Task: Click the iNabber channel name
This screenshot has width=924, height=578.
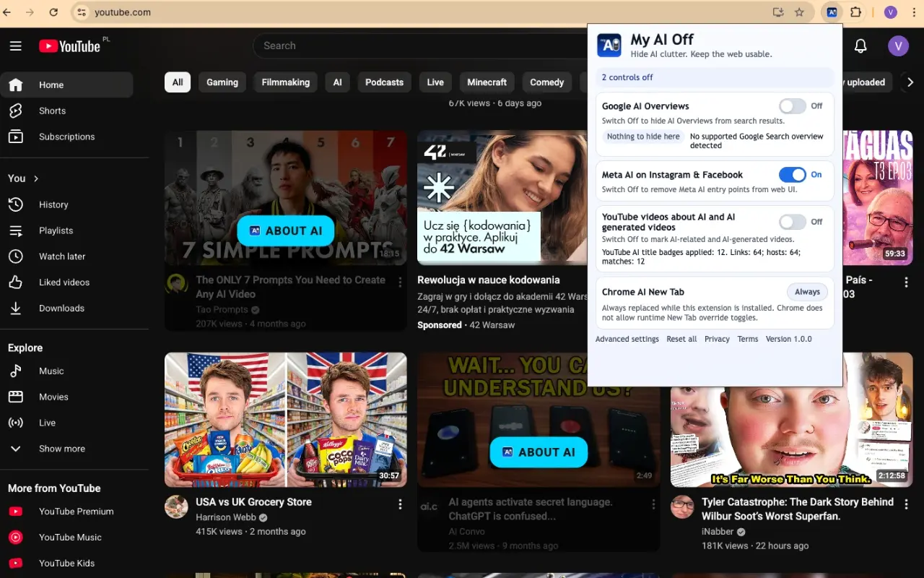Action: [717, 531]
